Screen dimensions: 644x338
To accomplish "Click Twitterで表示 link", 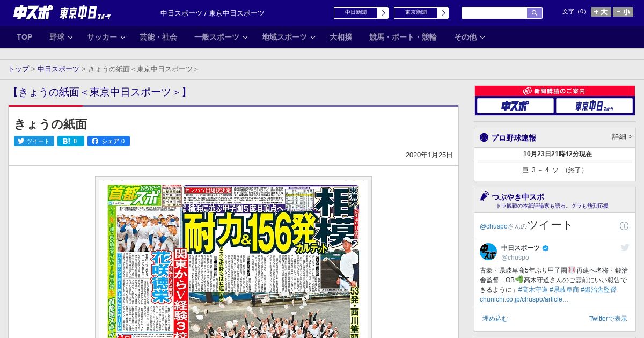I will [x=608, y=319].
